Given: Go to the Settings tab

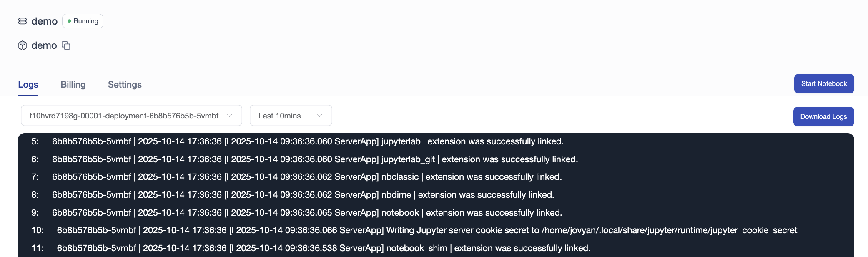Looking at the screenshot, I should (125, 85).
